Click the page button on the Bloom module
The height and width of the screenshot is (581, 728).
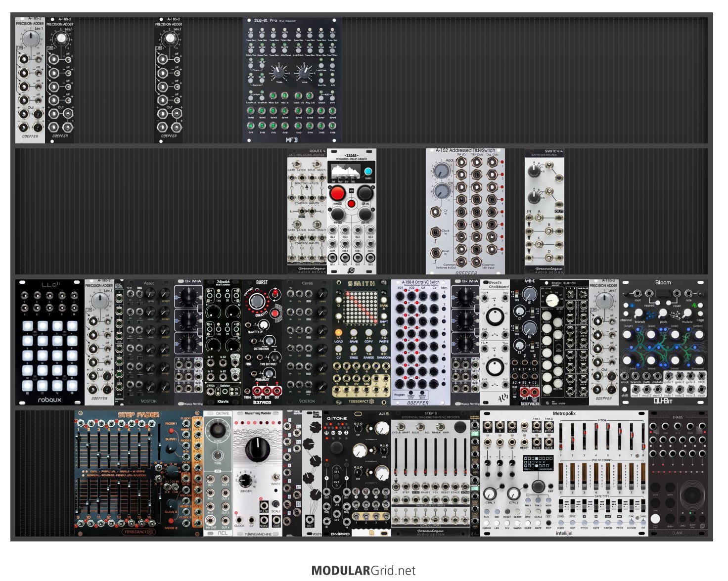pyautogui.click(x=700, y=313)
